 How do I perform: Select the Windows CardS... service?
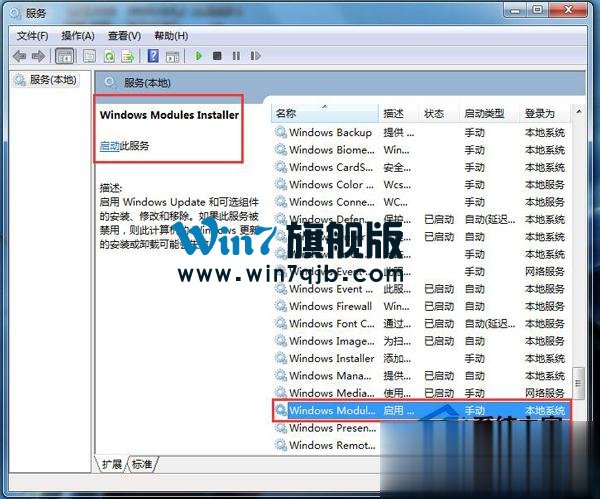tap(331, 167)
